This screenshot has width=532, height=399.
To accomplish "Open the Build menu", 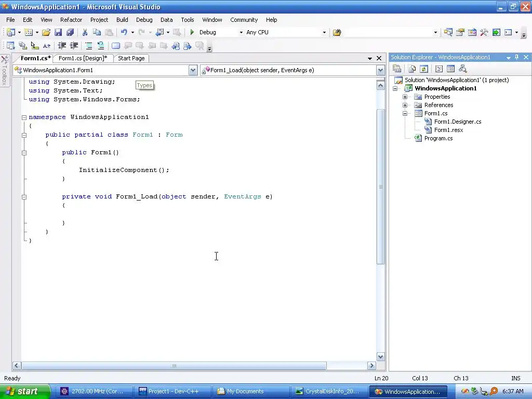I will click(122, 20).
